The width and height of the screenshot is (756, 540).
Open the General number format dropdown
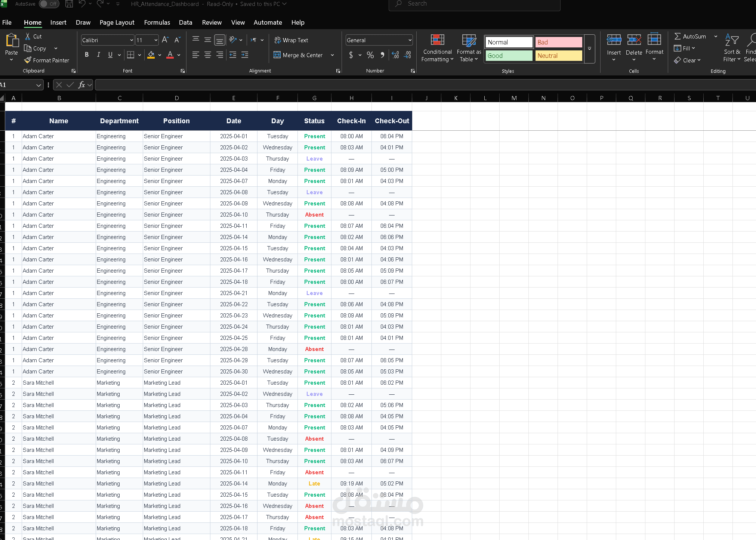[x=410, y=40]
